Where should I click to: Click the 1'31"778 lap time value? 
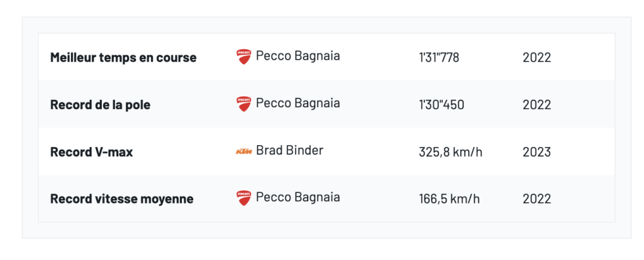point(439,58)
